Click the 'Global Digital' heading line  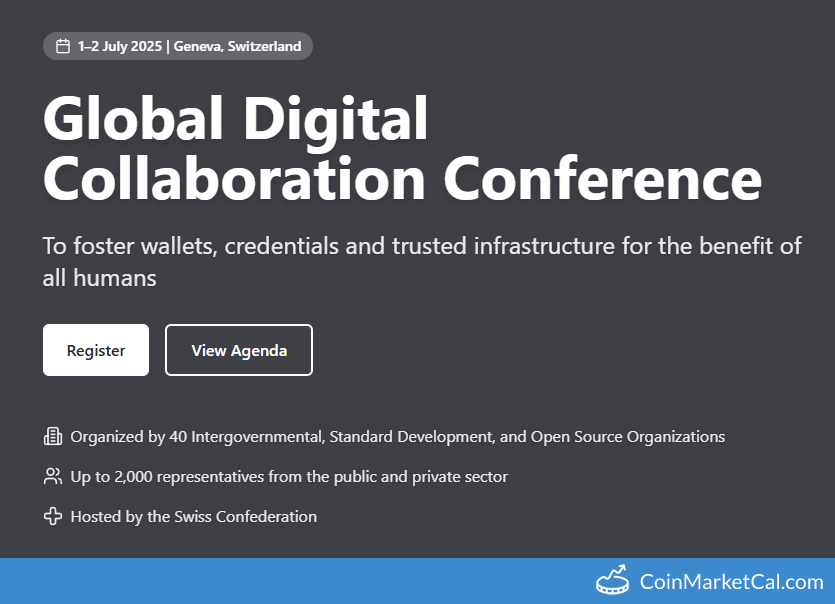pos(236,121)
